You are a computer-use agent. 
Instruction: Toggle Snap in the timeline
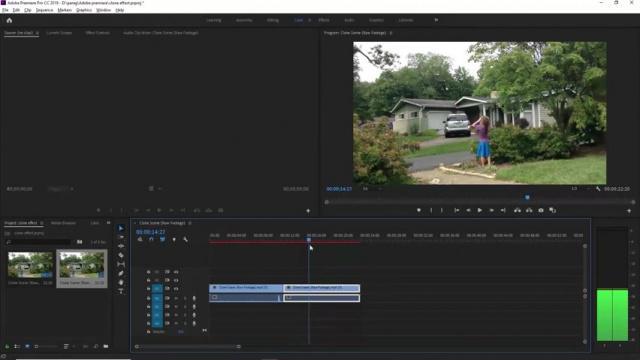151,240
